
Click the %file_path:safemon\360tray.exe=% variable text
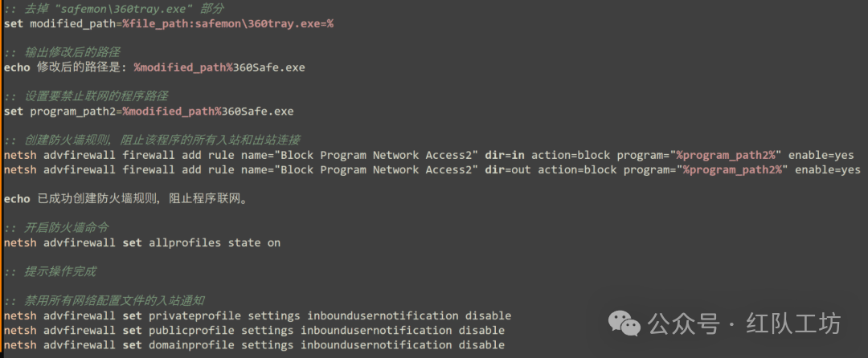tap(228, 24)
